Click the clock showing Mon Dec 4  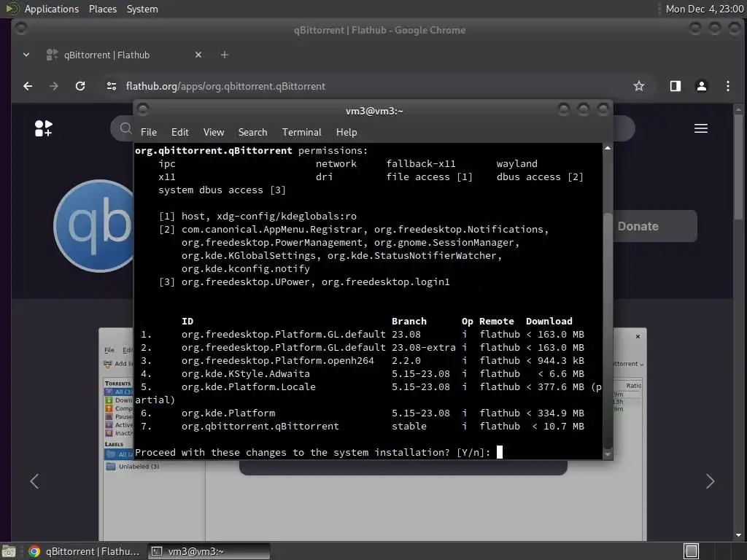[x=705, y=9]
